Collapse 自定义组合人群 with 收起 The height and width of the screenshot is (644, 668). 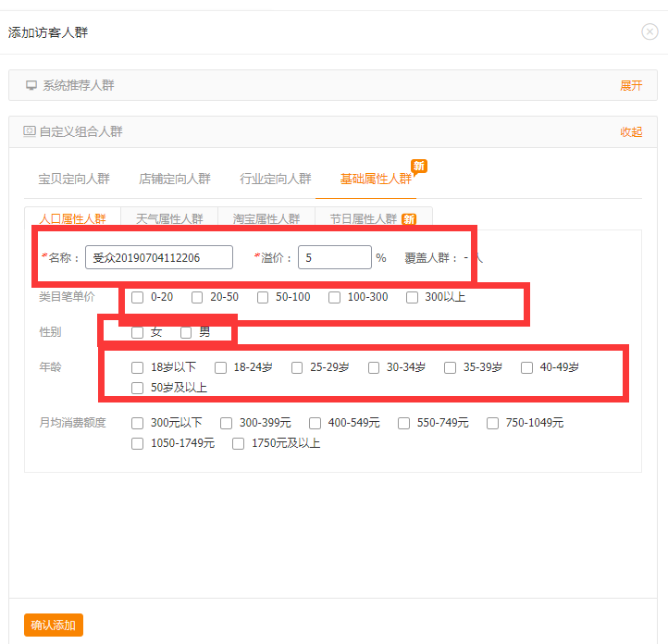click(631, 132)
